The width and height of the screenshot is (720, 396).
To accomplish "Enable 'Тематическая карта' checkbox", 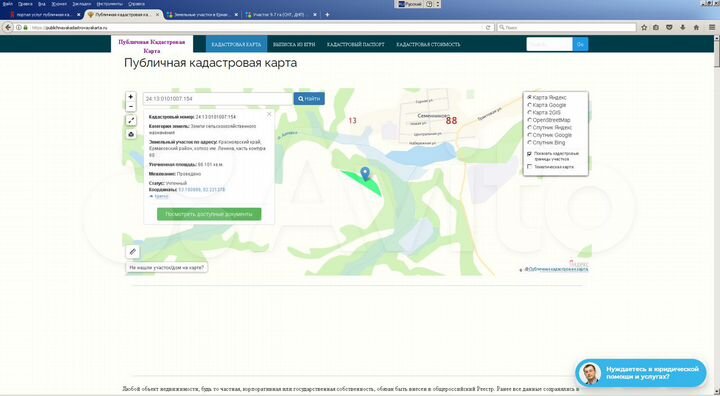I will click(529, 167).
